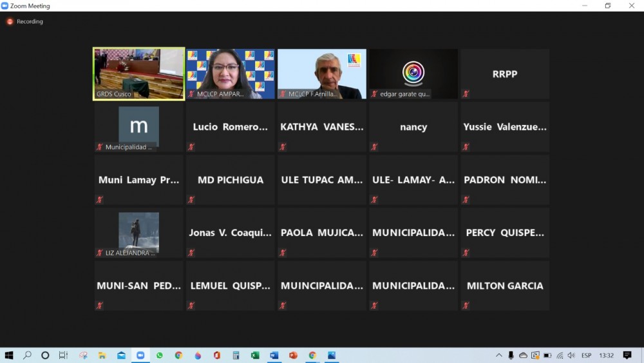Expand hidden system tray icons chevron
The image size is (644, 363).
click(x=499, y=355)
